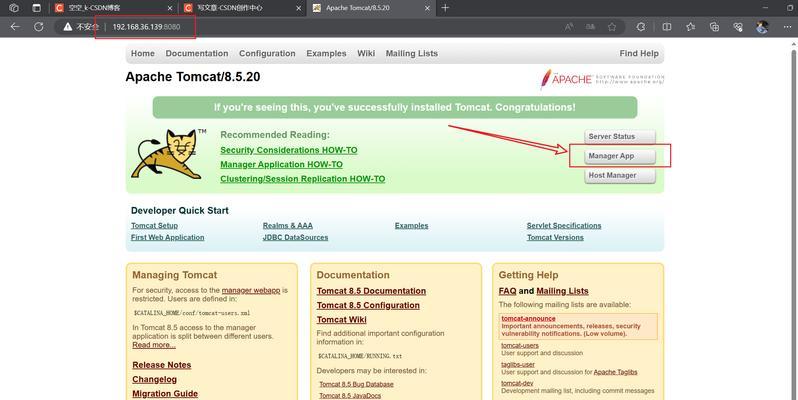Add page to favorites star icon
Screen dimensions: 798x400
point(612,27)
